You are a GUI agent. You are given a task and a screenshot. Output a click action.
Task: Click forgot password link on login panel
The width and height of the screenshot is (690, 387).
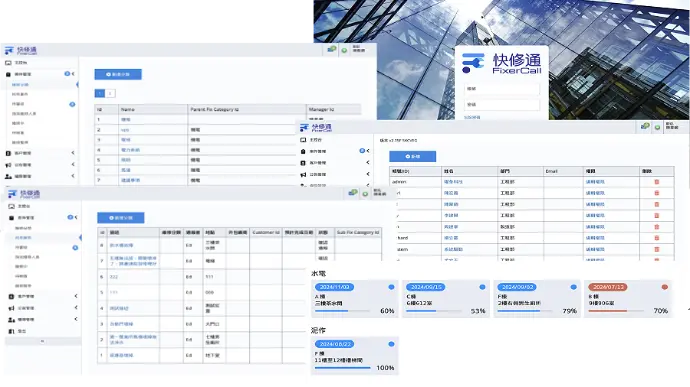472,118
